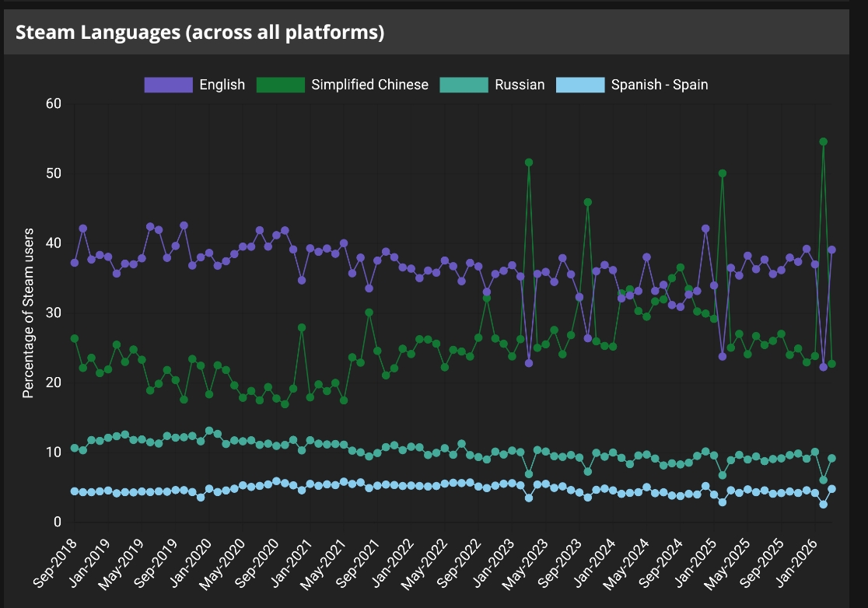868x608 pixels.
Task: Click the first English data point
Action: tap(75, 263)
